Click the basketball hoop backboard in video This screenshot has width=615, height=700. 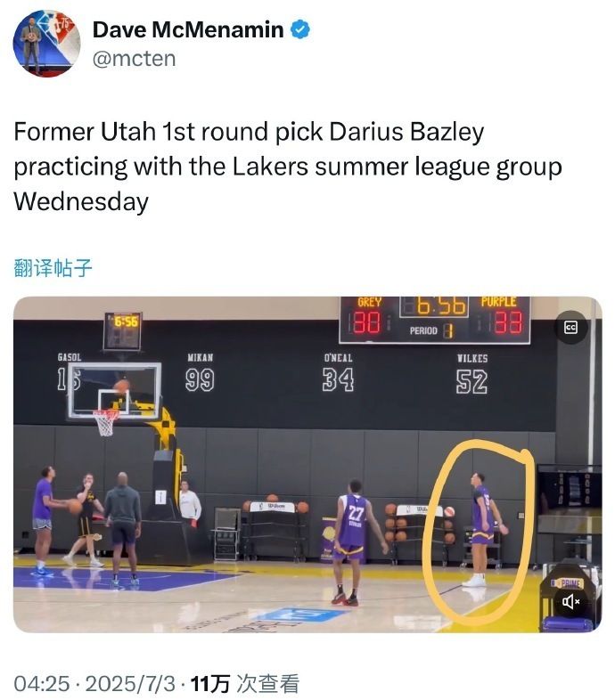(x=114, y=391)
